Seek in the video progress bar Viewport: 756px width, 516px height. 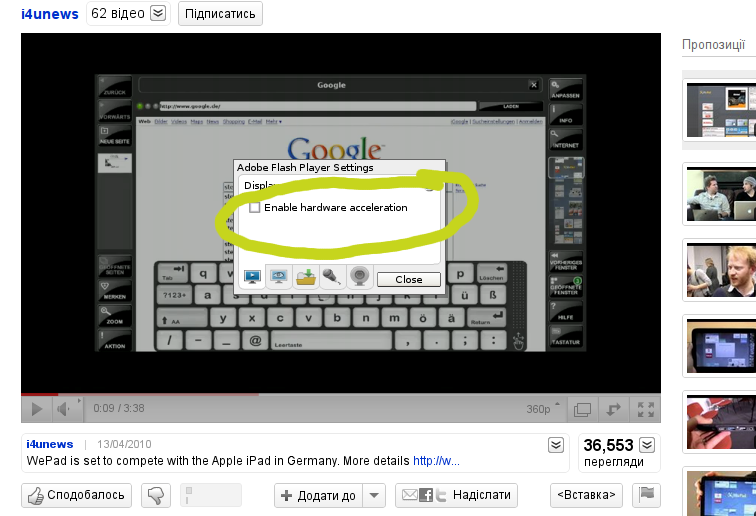[x=341, y=394]
